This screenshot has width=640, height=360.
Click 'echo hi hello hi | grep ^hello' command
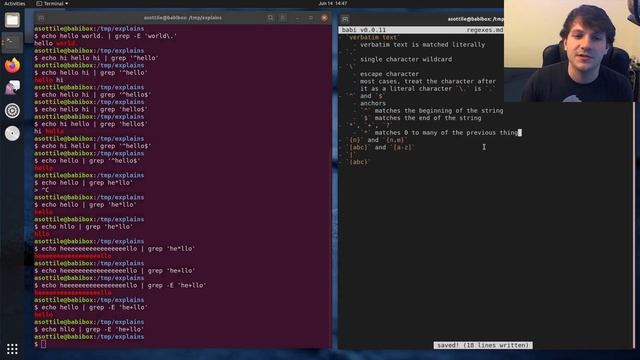coord(96,58)
